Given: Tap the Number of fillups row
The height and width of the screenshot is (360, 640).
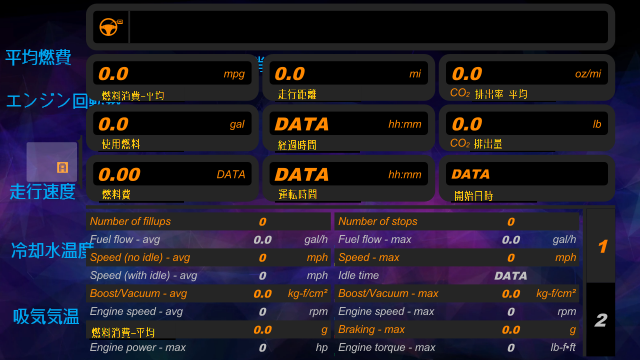Looking at the screenshot, I should [x=209, y=221].
